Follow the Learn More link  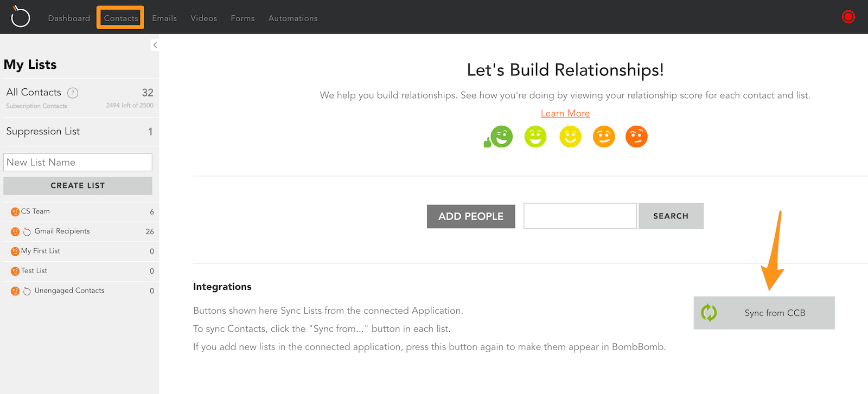[x=565, y=113]
